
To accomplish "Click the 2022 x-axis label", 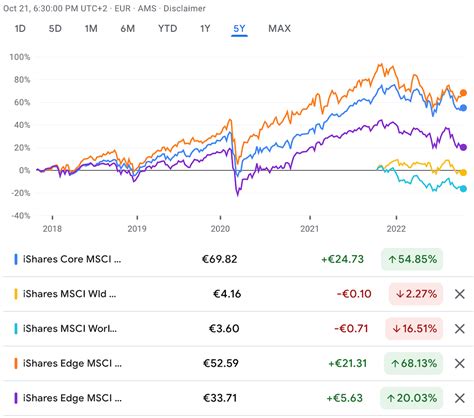I will (x=396, y=229).
